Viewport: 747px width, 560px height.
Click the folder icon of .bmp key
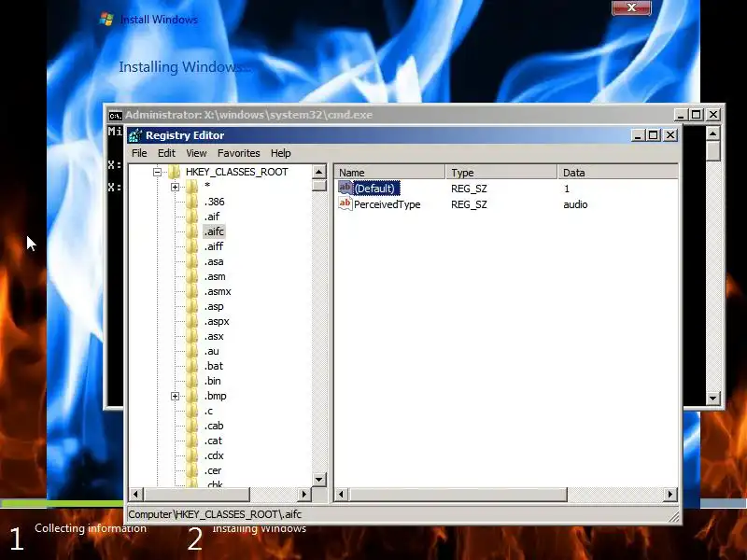pyautogui.click(x=191, y=396)
